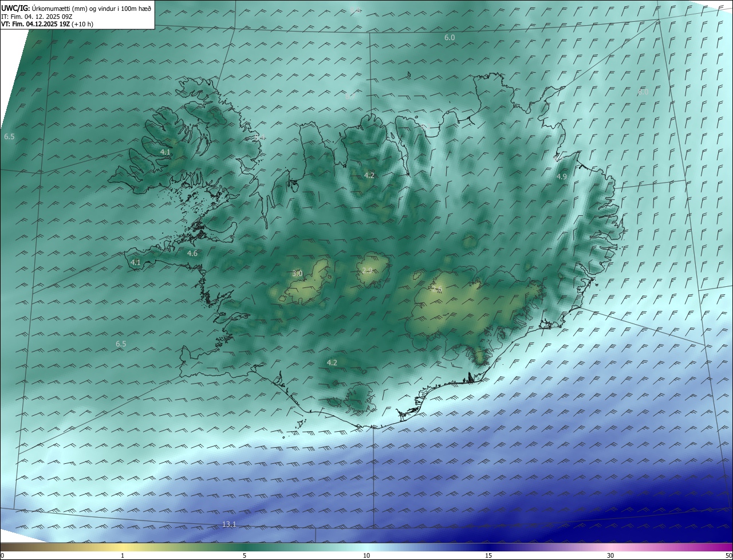Screen dimensions: 733x560
Task: Click the 4.2 value in South Iceland
Action: [332, 362]
